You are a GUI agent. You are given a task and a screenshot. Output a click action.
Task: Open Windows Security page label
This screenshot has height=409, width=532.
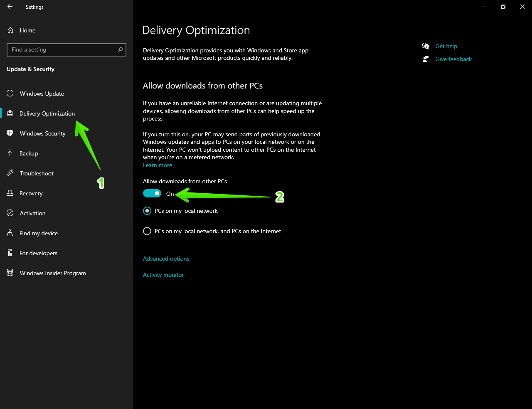click(x=43, y=133)
